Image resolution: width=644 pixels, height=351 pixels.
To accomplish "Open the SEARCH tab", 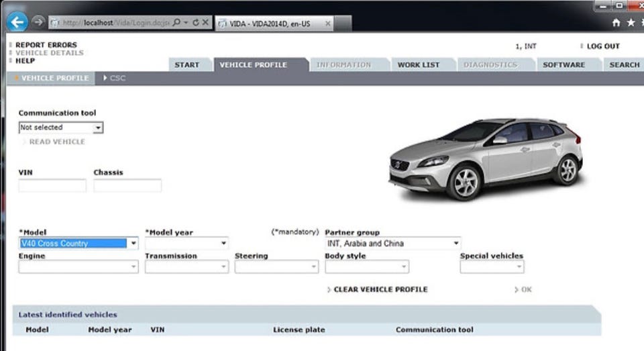I will pos(625,65).
